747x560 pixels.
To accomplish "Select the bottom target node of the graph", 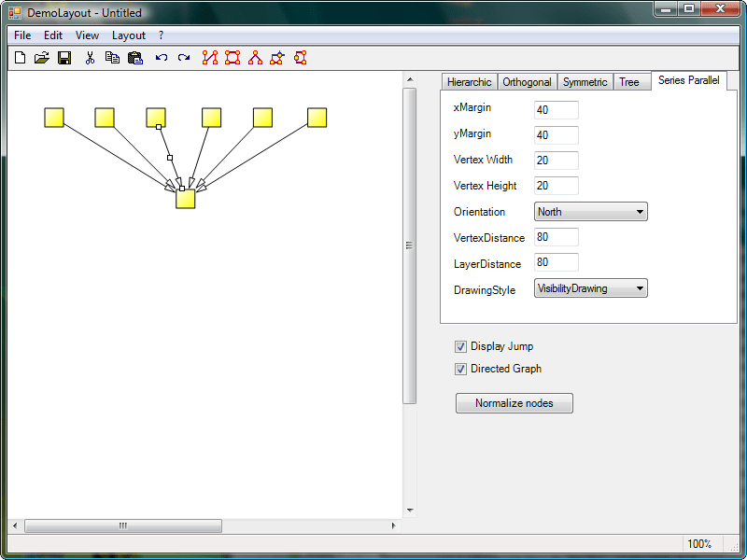I will click(185, 199).
